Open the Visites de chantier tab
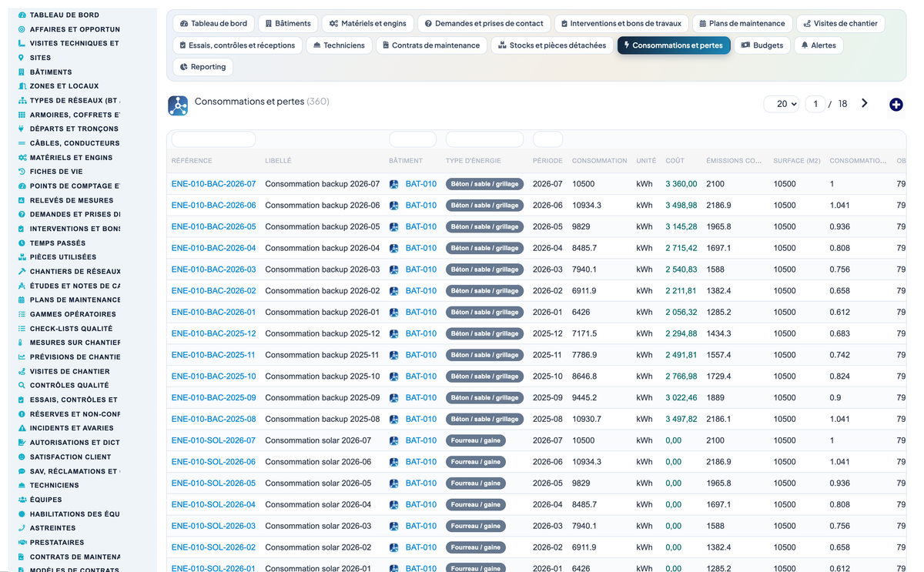 (x=840, y=24)
